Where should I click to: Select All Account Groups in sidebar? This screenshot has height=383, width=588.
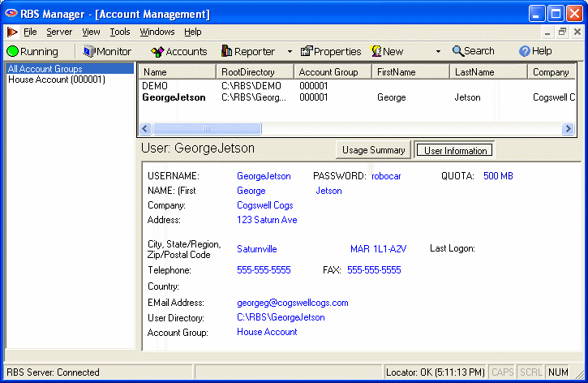70,69
